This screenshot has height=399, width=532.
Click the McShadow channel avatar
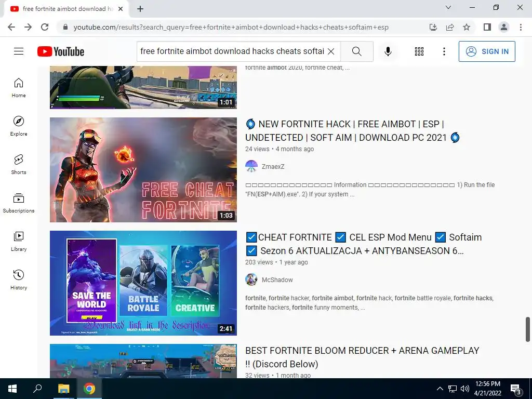pos(251,280)
